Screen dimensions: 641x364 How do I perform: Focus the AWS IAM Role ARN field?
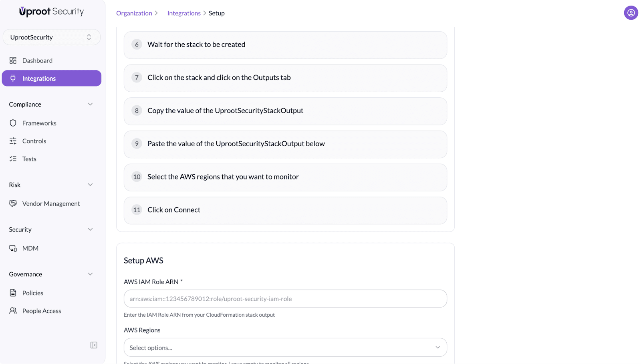pos(285,299)
